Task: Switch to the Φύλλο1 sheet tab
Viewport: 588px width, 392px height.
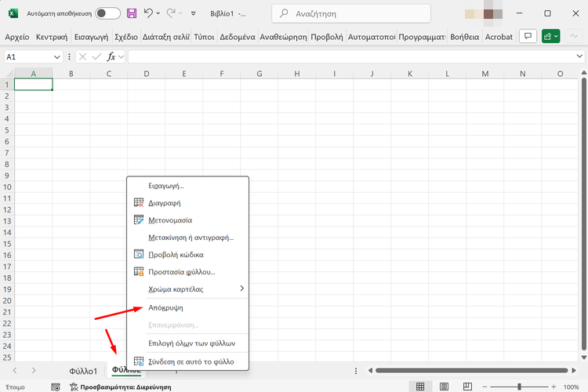Action: click(x=83, y=371)
